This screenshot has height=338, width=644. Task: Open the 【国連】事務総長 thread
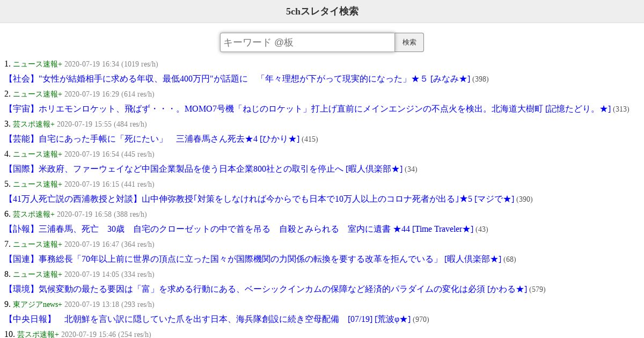coord(253,259)
